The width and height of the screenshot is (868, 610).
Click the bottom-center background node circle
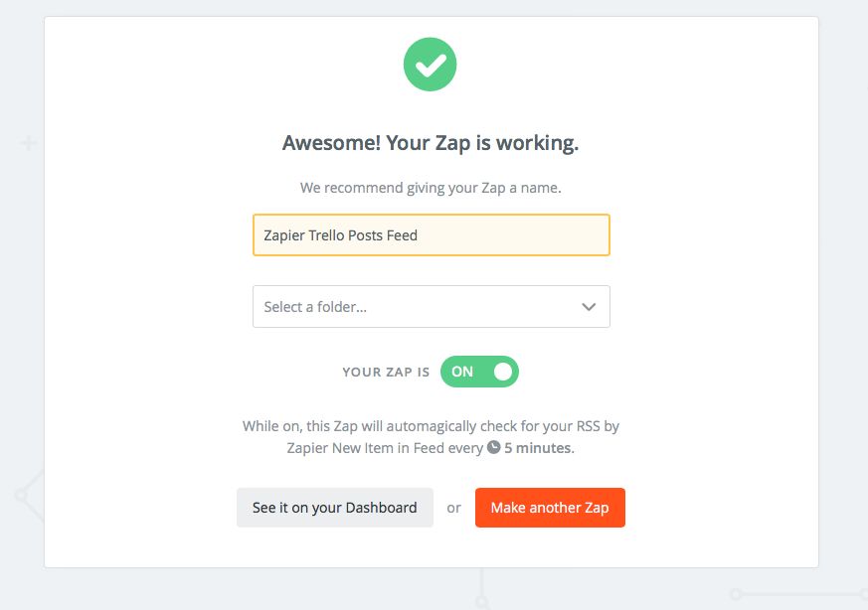(481, 602)
